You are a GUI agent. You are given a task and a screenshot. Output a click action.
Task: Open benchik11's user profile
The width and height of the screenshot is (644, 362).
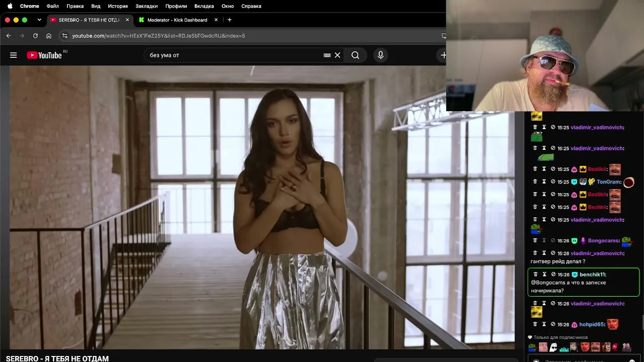click(592, 275)
